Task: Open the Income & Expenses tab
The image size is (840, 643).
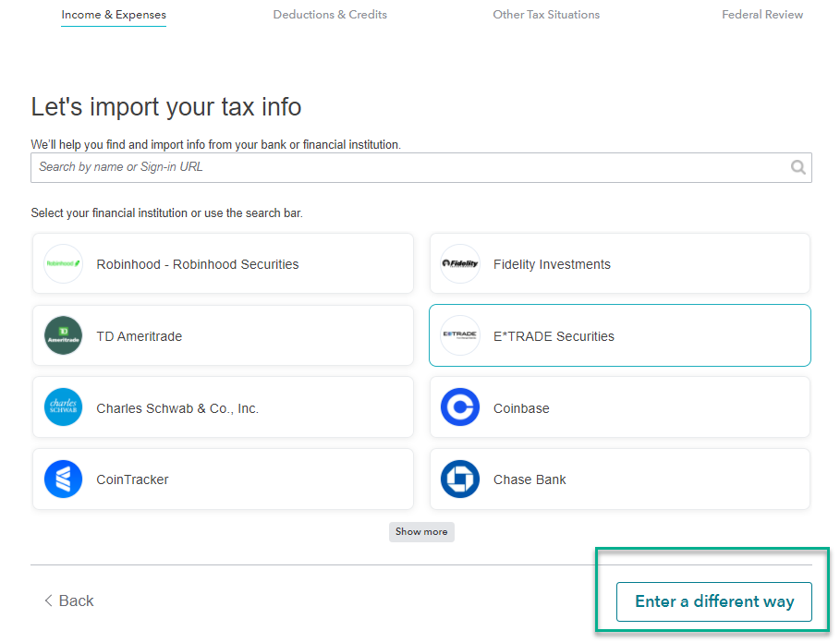Action: (x=114, y=15)
